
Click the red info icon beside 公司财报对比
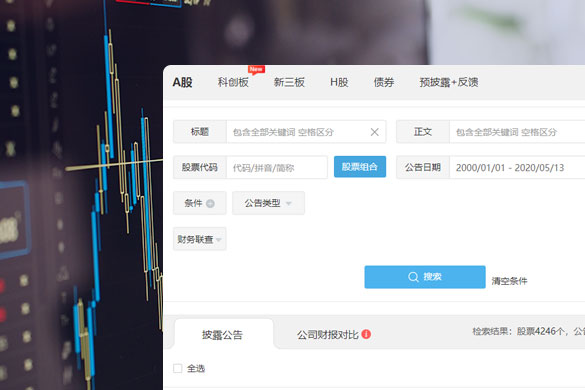pyautogui.click(x=366, y=334)
